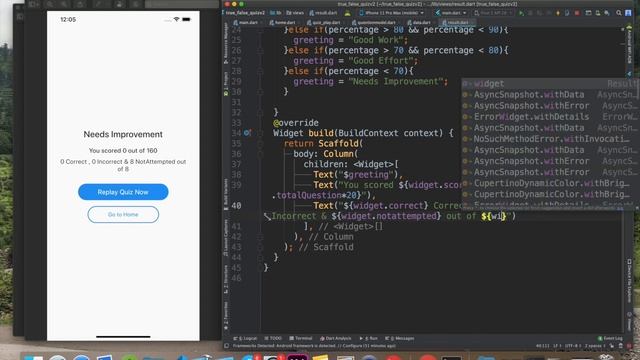The width and height of the screenshot is (640, 360).
Task: Open the Dart Analysis tool window
Action: point(336,338)
